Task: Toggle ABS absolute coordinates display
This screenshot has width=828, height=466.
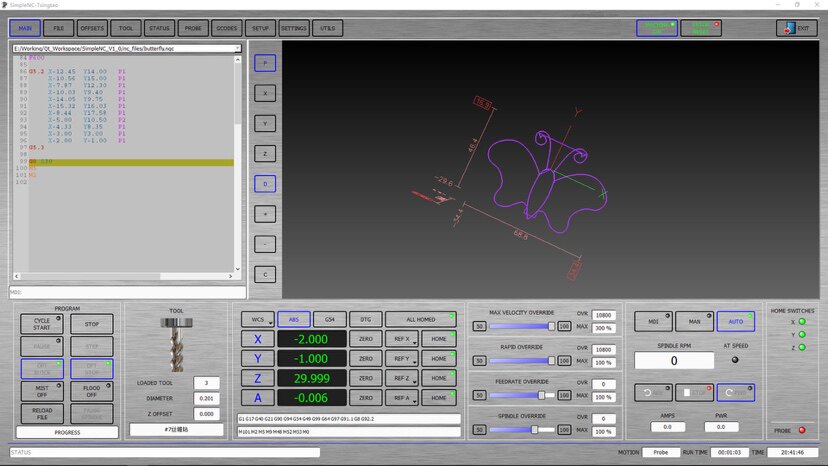Action: coord(294,319)
